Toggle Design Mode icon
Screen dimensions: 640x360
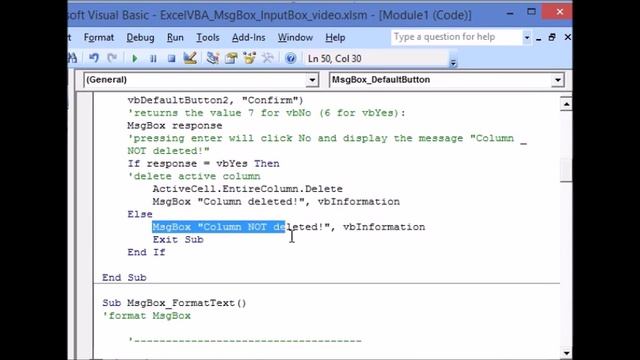click(190, 58)
